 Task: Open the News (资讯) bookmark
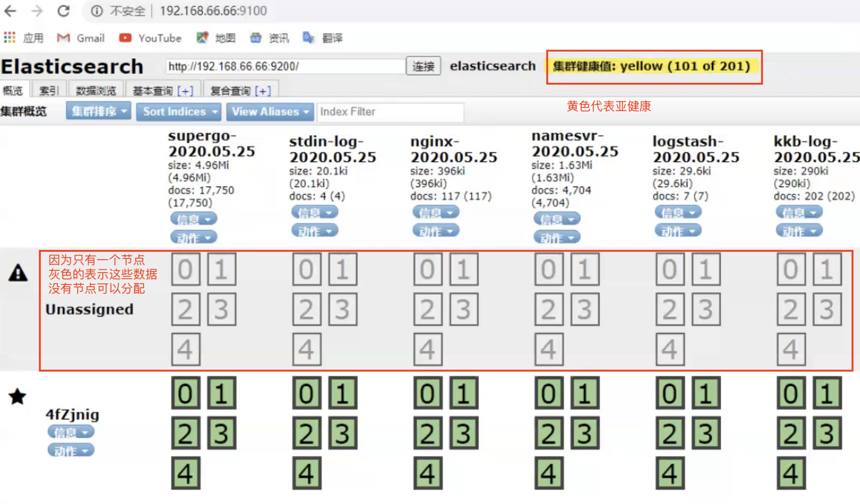(x=270, y=38)
